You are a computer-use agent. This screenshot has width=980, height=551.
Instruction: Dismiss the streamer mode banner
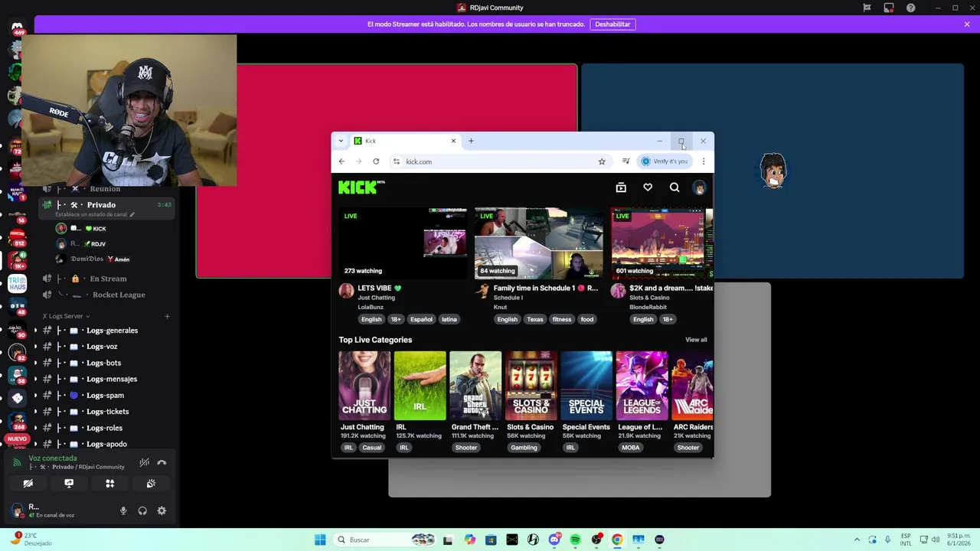click(x=967, y=24)
